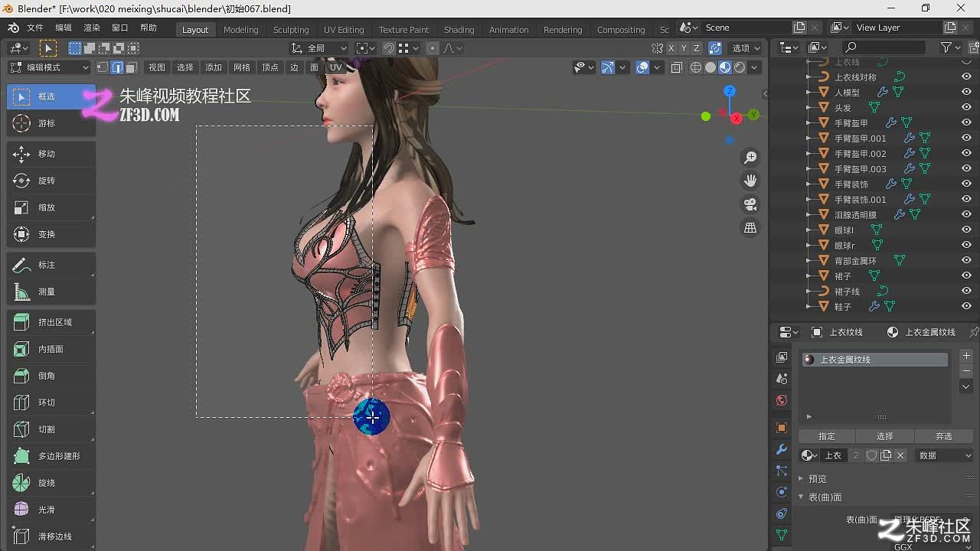
Task: Open the mesh data green triangle tab
Action: coord(782,535)
